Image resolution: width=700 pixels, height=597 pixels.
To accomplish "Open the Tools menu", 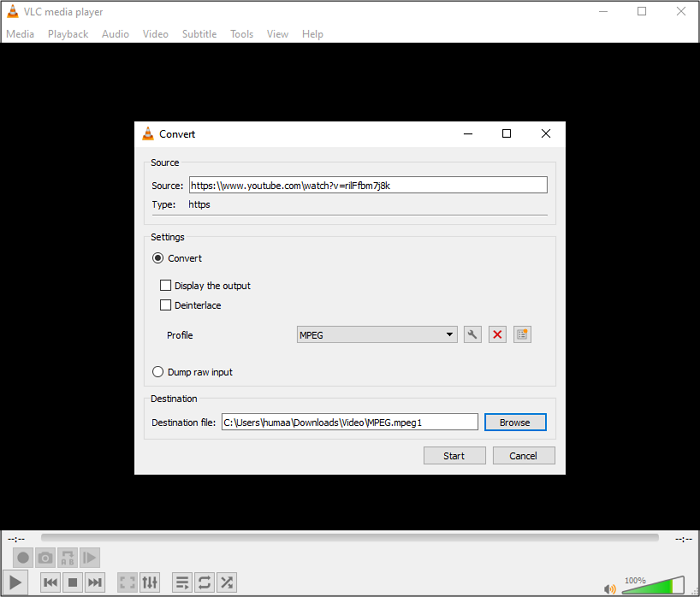I will [x=242, y=34].
